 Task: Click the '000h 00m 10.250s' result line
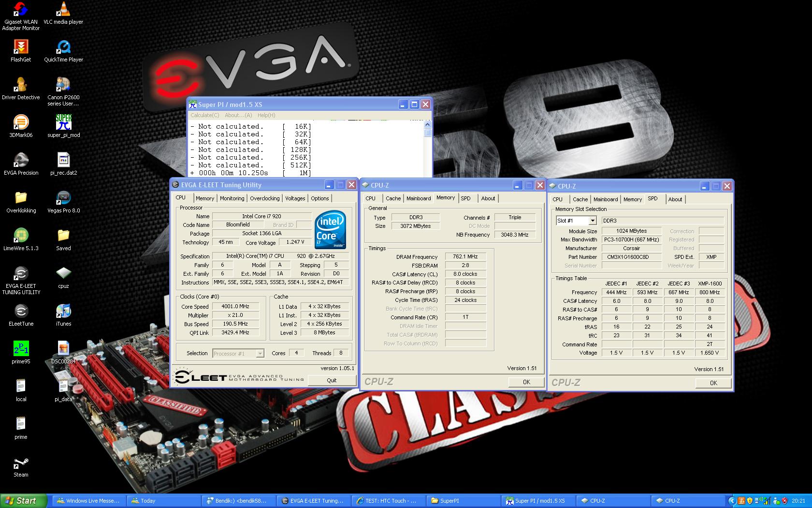pos(251,173)
